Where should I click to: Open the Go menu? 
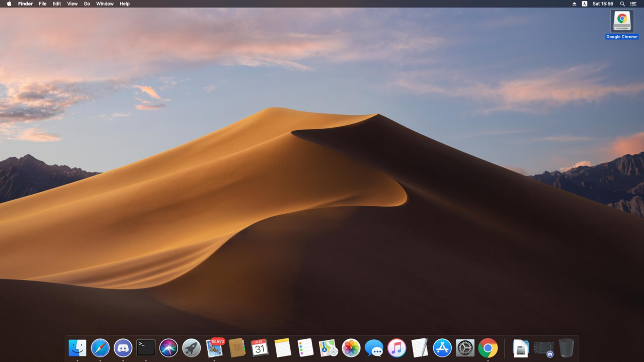click(87, 4)
